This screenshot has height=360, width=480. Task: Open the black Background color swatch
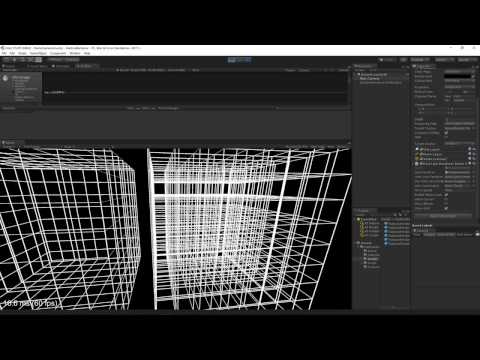pos(457,76)
